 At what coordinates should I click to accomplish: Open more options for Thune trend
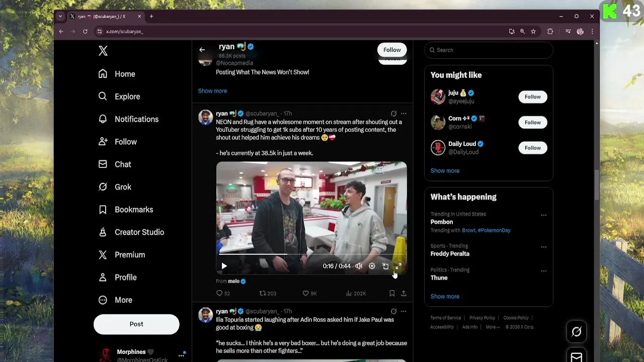point(543,271)
